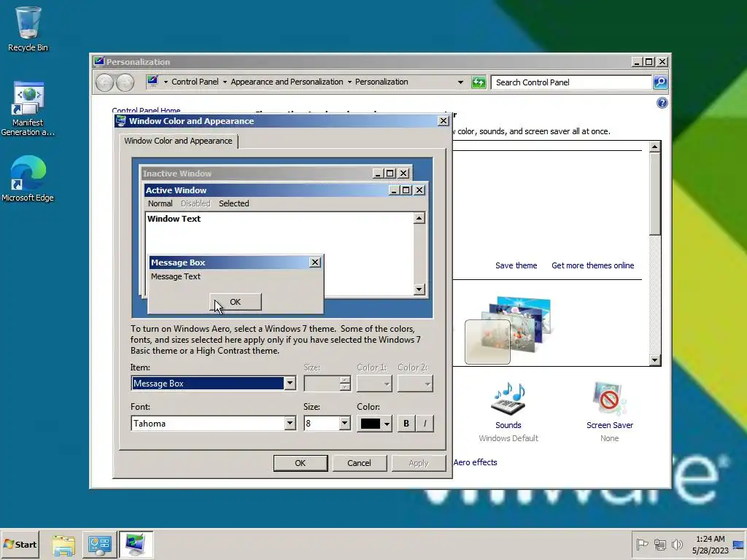Toggle the Bold font button

tap(406, 424)
